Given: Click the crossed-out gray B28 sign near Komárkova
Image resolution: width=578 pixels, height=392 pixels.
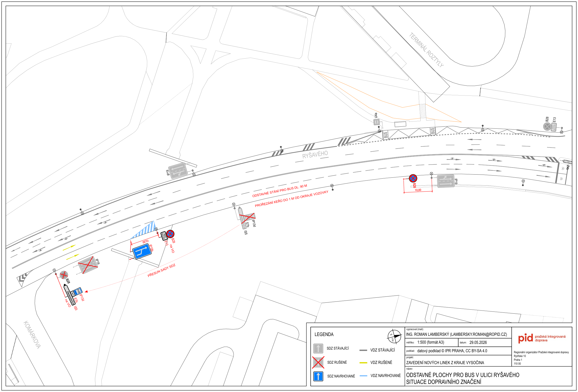Looking at the screenshot, I should tap(64, 275).
